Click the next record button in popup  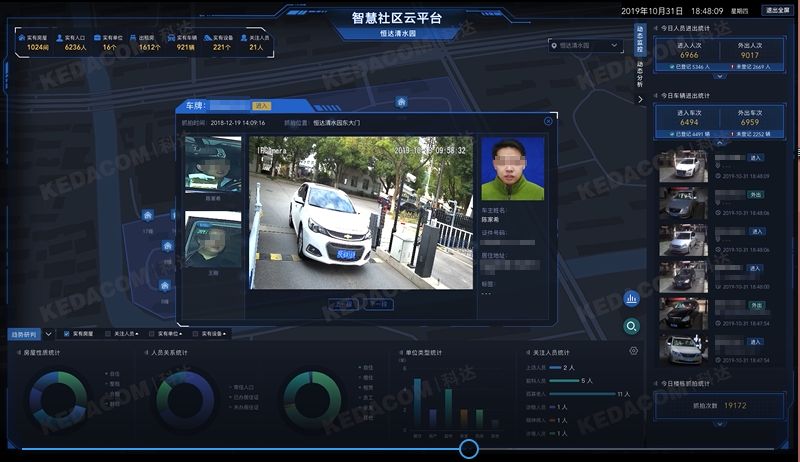(x=379, y=304)
